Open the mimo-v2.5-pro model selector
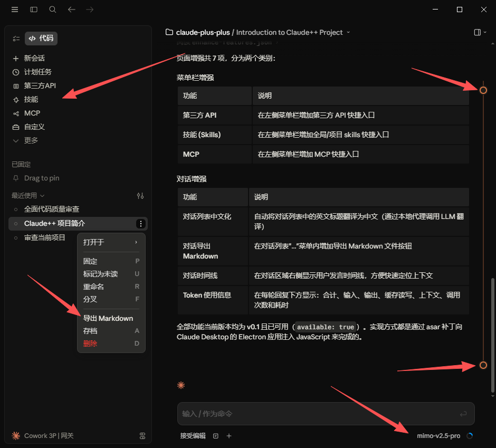Image resolution: width=496 pixels, height=448 pixels. pos(438,436)
